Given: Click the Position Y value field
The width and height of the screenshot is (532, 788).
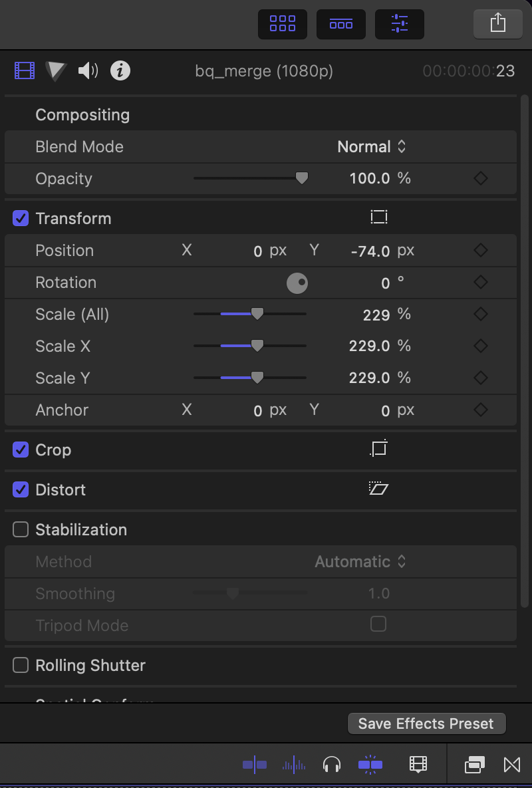Looking at the screenshot, I should [x=370, y=251].
